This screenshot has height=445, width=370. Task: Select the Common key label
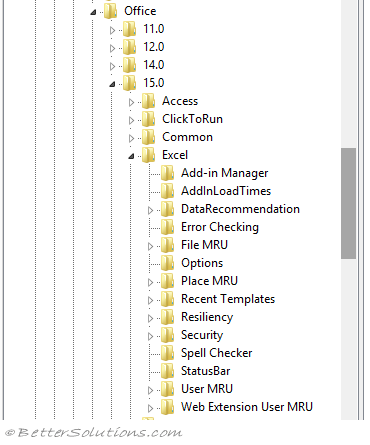coord(187,137)
